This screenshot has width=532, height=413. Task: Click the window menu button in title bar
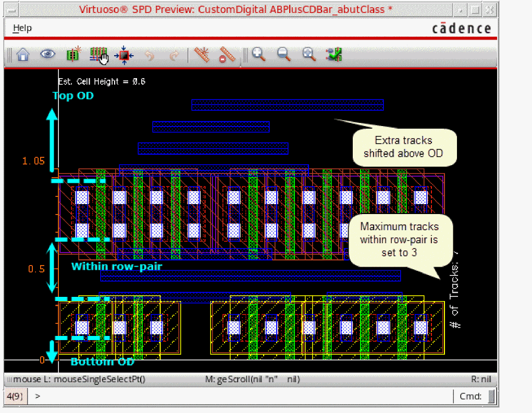click(12, 10)
